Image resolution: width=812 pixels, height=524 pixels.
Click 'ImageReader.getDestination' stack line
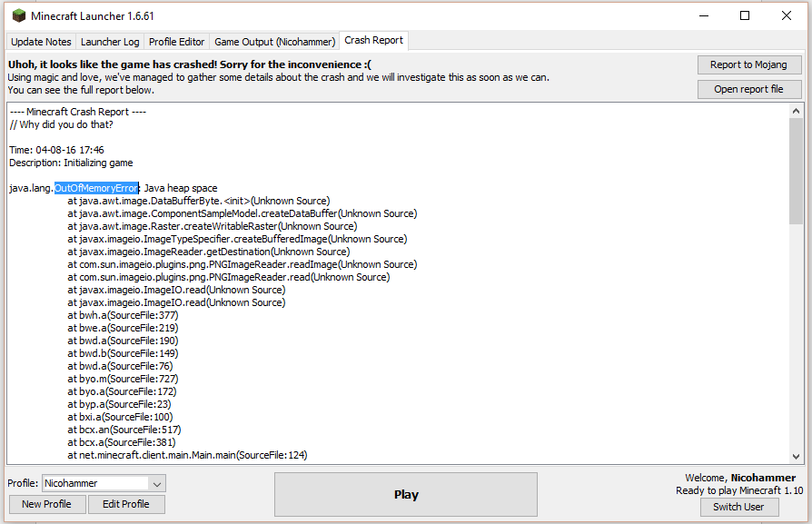209,252
